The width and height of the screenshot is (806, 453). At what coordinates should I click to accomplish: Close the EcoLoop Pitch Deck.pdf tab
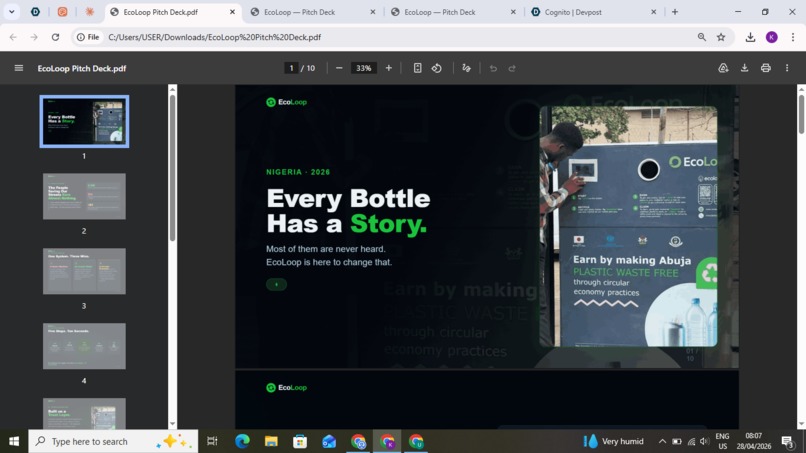pyautogui.click(x=232, y=12)
